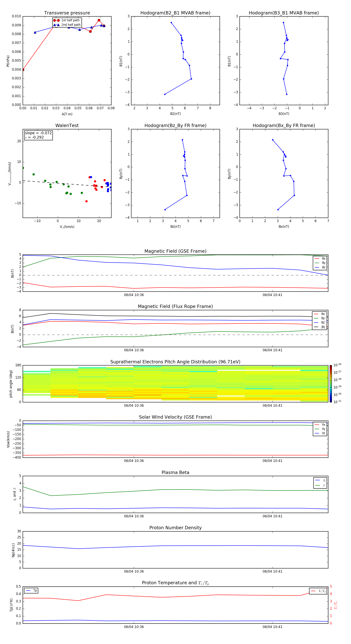Click the 'Hodogram(Bz_By FR frame)' title

pos(175,125)
